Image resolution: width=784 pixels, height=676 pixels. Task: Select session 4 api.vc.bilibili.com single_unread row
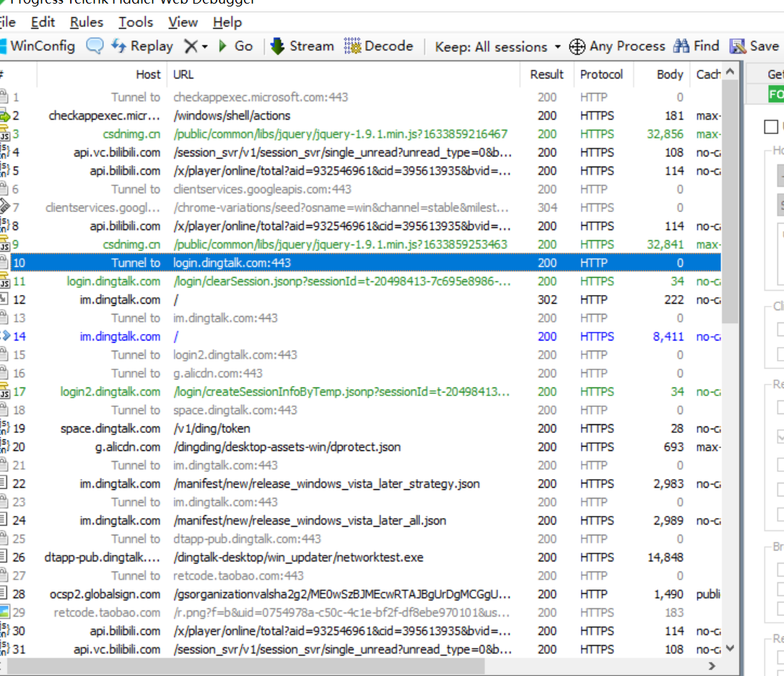[x=360, y=152]
